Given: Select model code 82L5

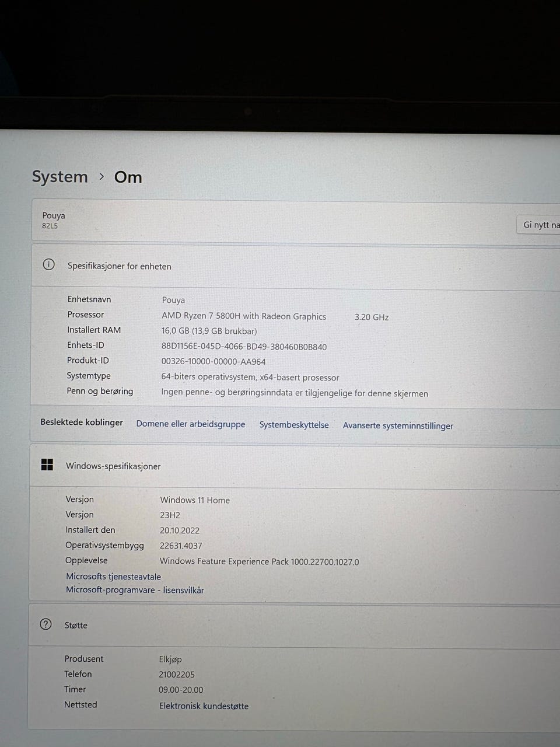Looking at the screenshot, I should (50, 226).
